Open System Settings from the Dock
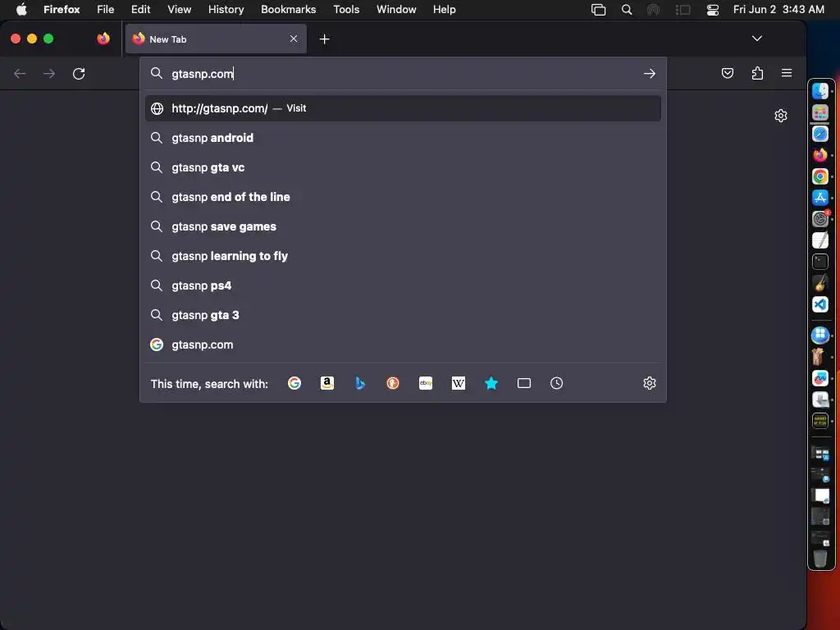840x630 pixels. pyautogui.click(x=820, y=218)
